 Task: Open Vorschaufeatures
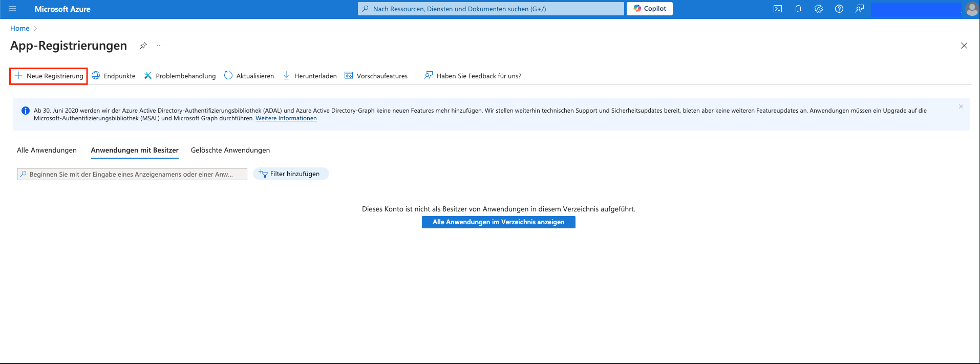coord(376,76)
